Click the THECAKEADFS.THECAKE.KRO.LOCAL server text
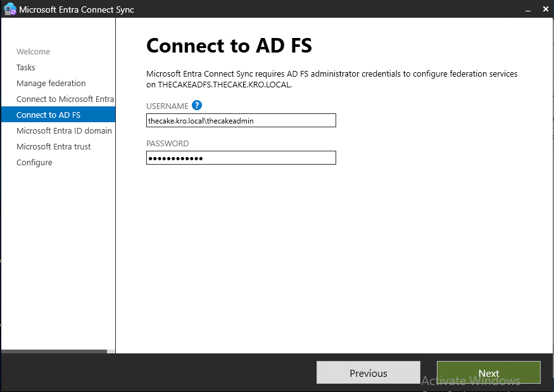Screen dimensions: 554x392 [x=225, y=85]
